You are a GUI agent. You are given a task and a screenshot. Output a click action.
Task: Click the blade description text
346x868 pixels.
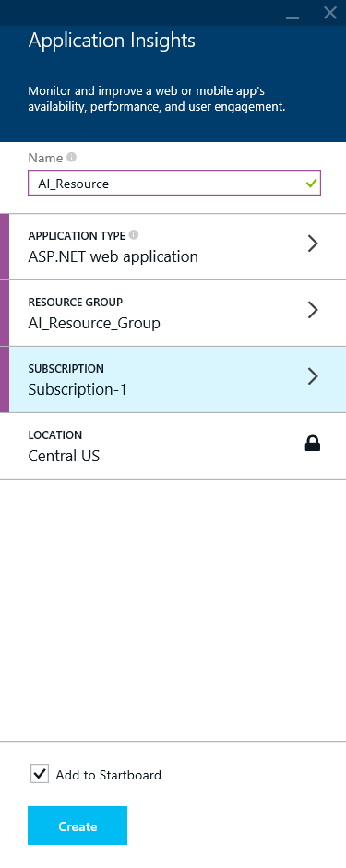(157, 99)
